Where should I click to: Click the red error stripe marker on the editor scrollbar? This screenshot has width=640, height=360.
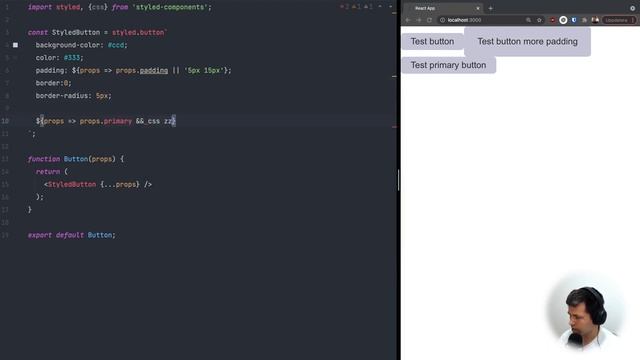pyautogui.click(x=394, y=127)
